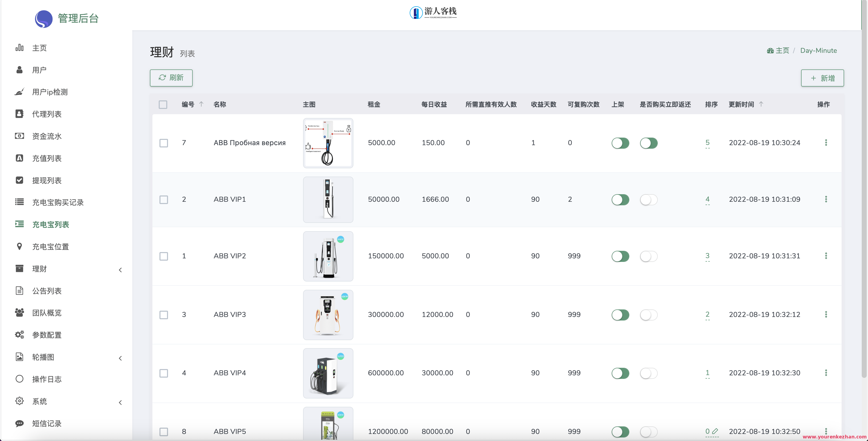This screenshot has width=868, height=441.
Task: Disable 上架 toggle for ABB VIP1
Action: (x=620, y=199)
